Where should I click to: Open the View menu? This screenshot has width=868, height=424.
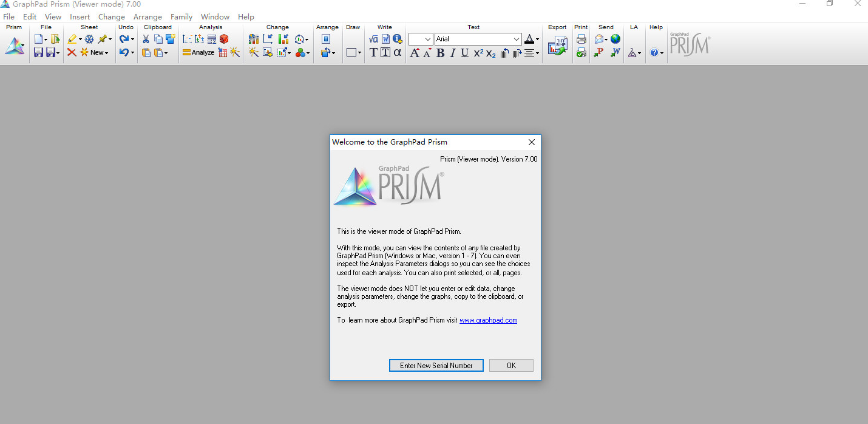tap(53, 17)
